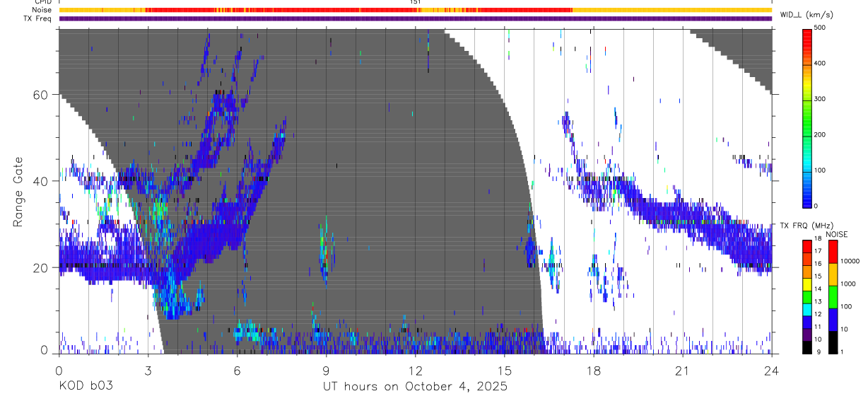
Task: Click the 1 label in NOISE legend
Action: (843, 352)
